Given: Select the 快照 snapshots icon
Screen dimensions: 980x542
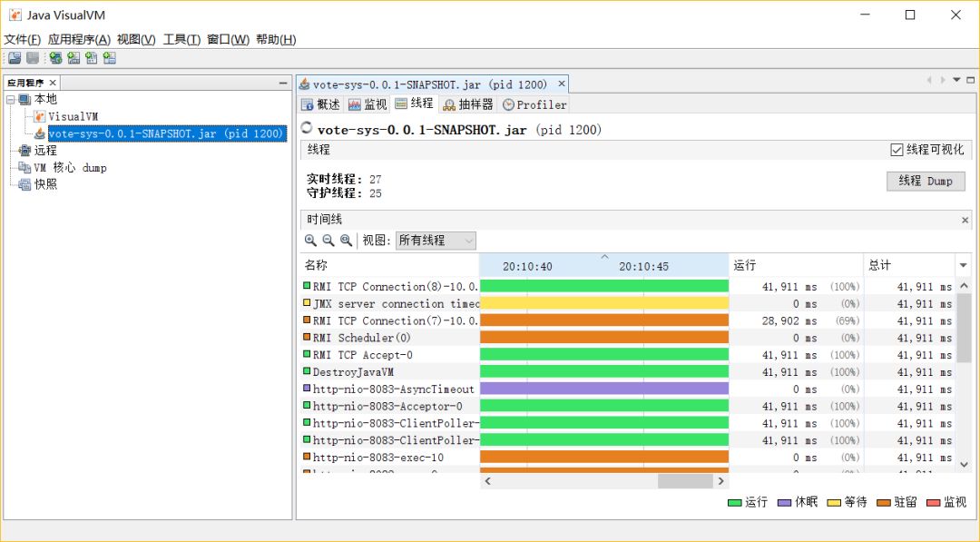Looking at the screenshot, I should pyautogui.click(x=25, y=184).
